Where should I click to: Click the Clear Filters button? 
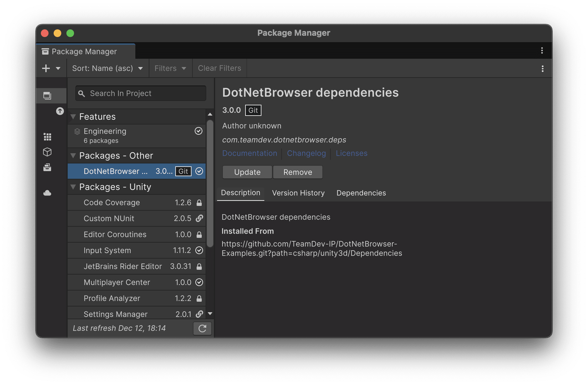[x=220, y=68]
